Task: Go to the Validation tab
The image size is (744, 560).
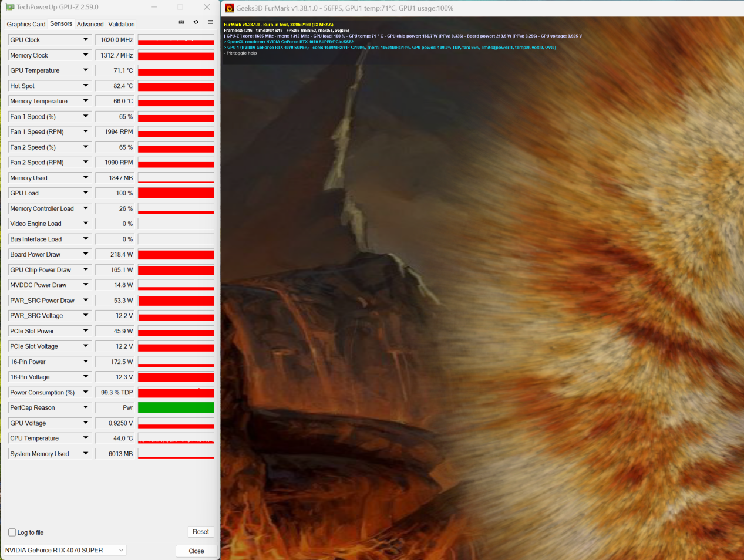Action: 122,24
